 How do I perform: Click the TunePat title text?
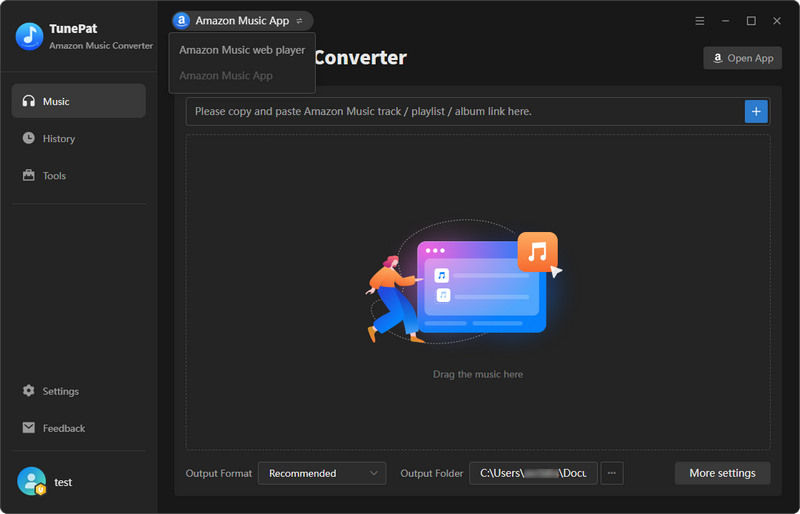coord(73,29)
